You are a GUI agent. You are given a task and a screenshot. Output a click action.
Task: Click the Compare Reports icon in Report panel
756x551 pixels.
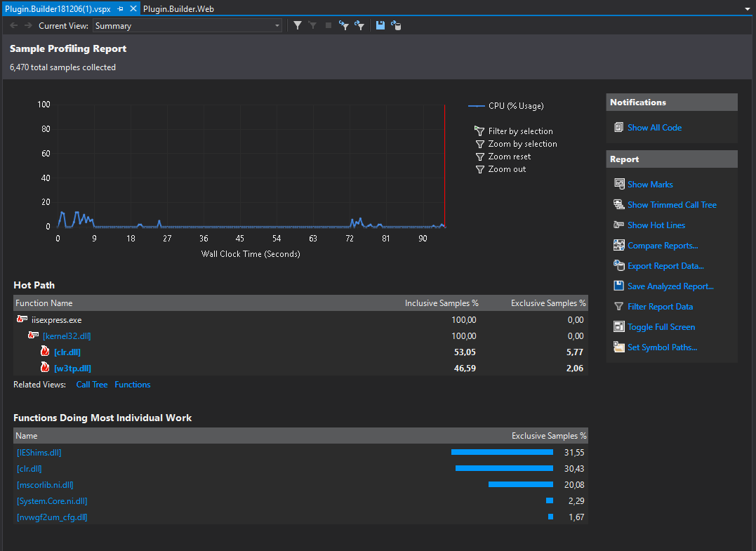[618, 245]
